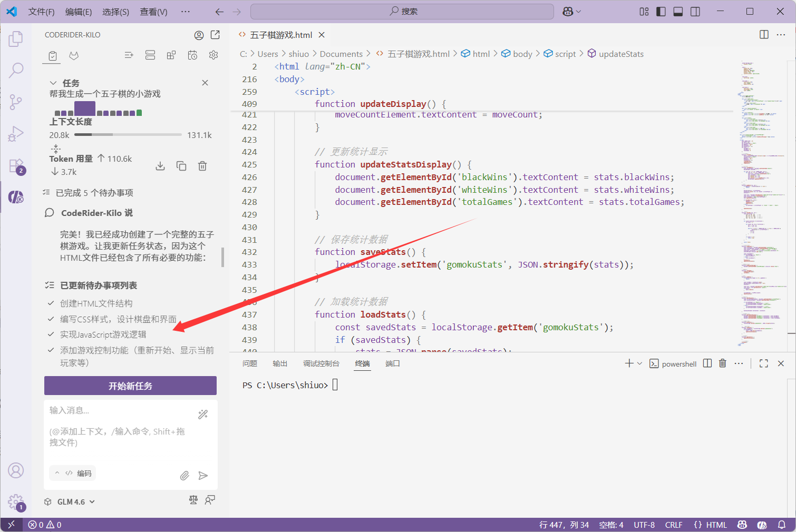Close the 五子棋游戏.html editor tab
Screen dimensions: 796x532
click(322, 35)
